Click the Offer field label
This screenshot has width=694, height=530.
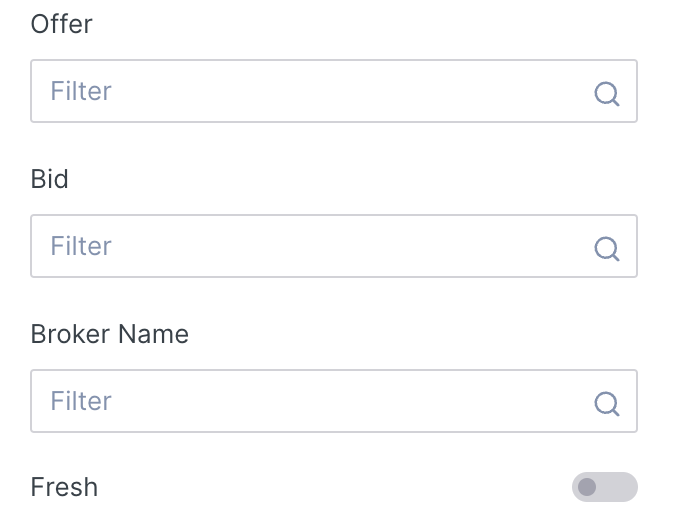[62, 24]
